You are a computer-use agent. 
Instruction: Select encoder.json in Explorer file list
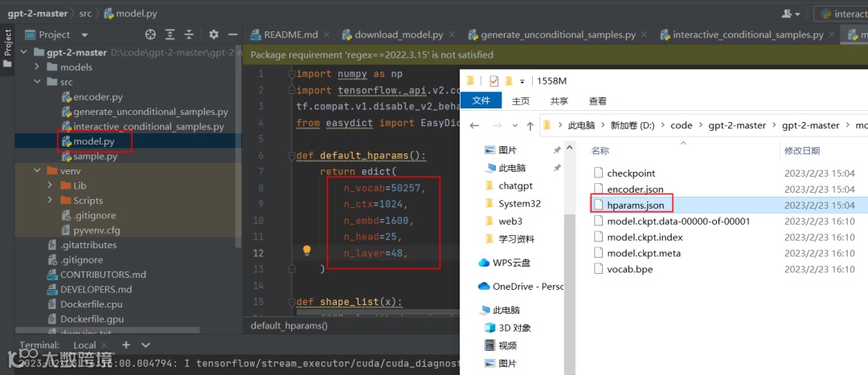[x=635, y=190]
